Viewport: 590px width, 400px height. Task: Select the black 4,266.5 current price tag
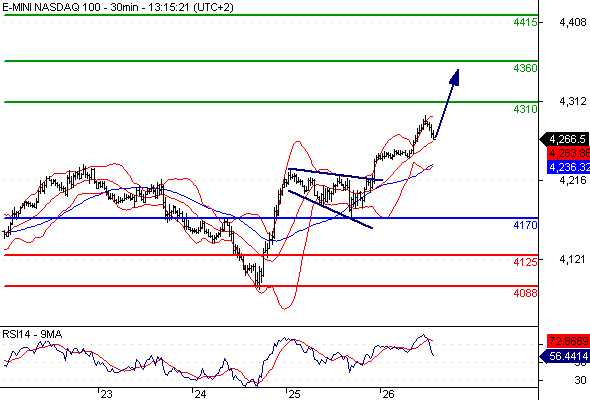pyautogui.click(x=565, y=139)
